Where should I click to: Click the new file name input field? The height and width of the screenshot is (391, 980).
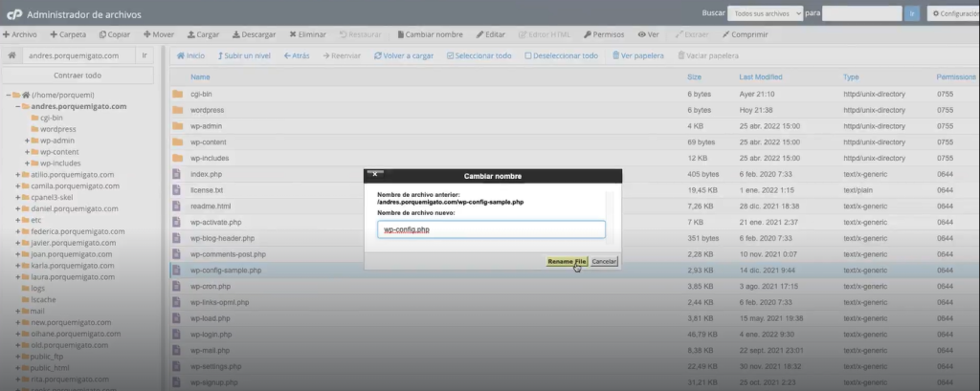[491, 229]
